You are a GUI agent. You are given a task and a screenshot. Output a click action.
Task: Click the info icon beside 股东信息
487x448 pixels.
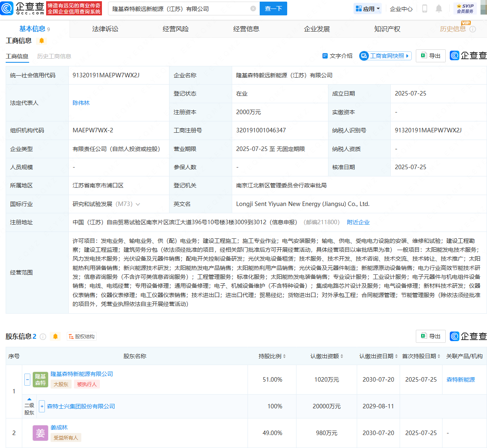43,337
